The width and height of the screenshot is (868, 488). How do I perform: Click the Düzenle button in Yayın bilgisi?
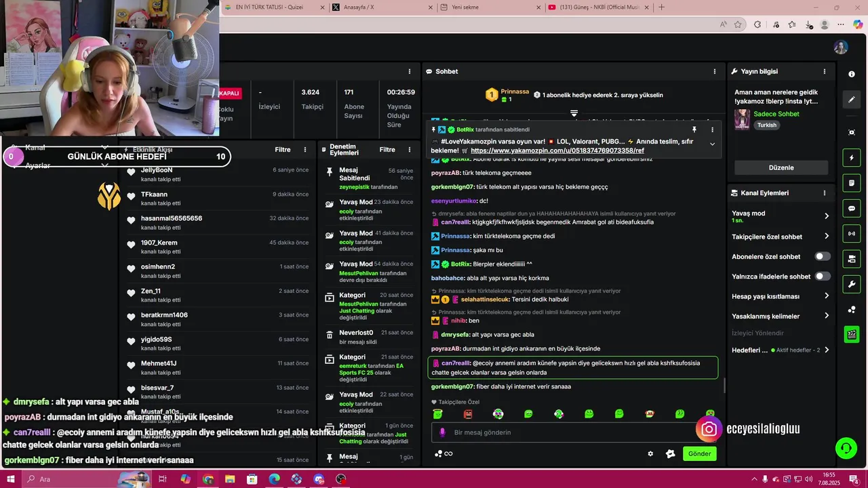781,167
